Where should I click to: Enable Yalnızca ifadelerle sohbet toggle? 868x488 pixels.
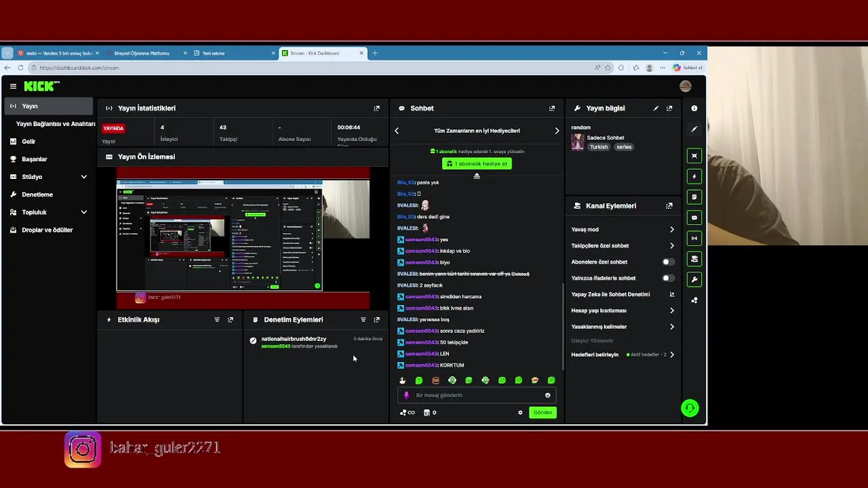click(x=668, y=278)
